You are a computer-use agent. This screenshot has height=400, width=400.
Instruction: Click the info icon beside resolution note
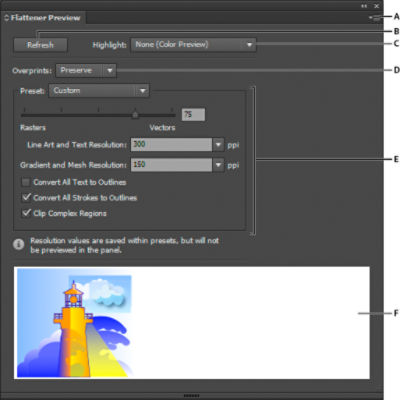(19, 244)
